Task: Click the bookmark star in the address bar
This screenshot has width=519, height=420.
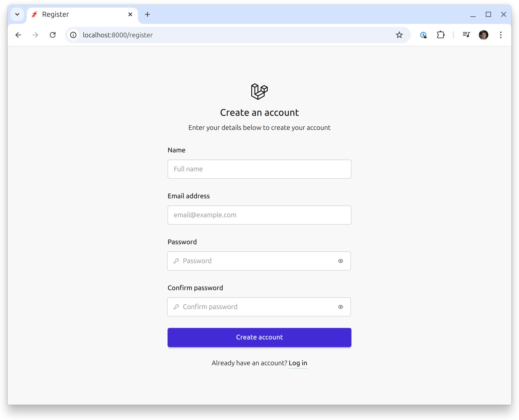Action: point(399,35)
